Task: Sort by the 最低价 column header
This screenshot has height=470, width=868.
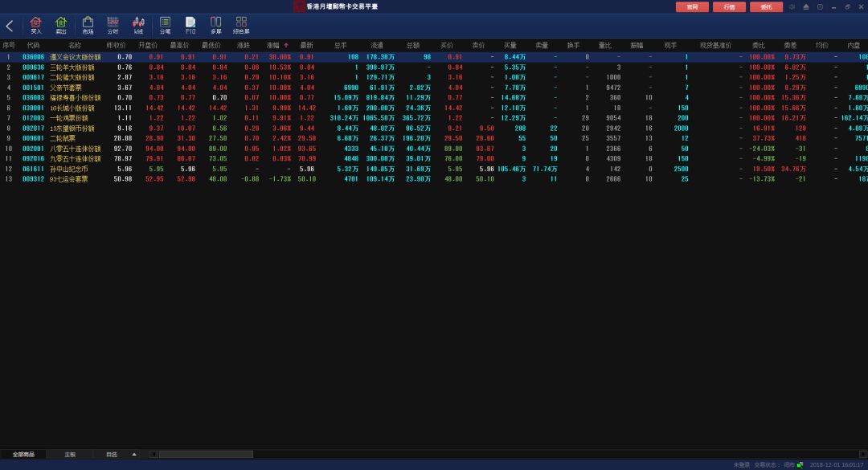Action: (x=211, y=46)
